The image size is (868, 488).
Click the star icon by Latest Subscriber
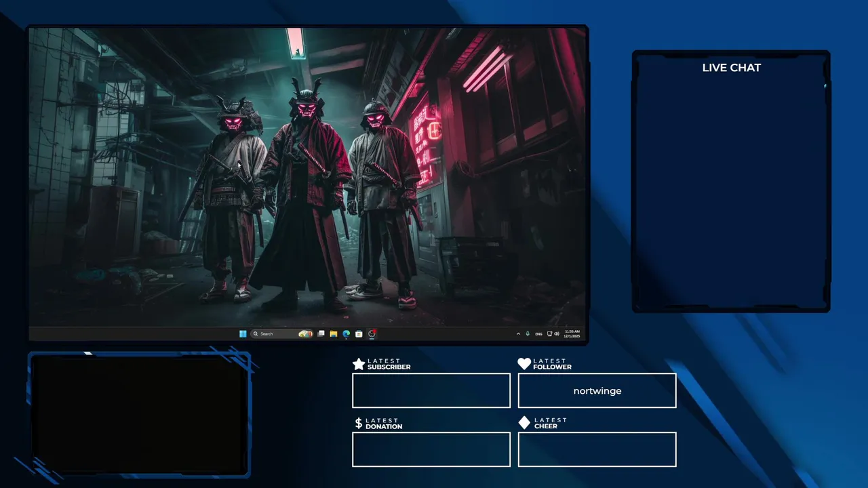tap(359, 364)
